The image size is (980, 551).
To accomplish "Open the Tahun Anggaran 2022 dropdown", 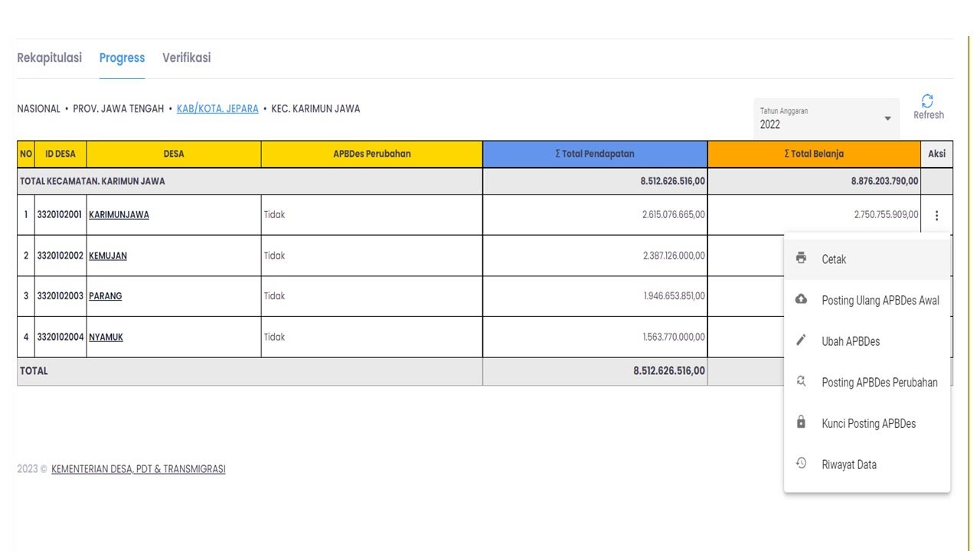I will 826,119.
